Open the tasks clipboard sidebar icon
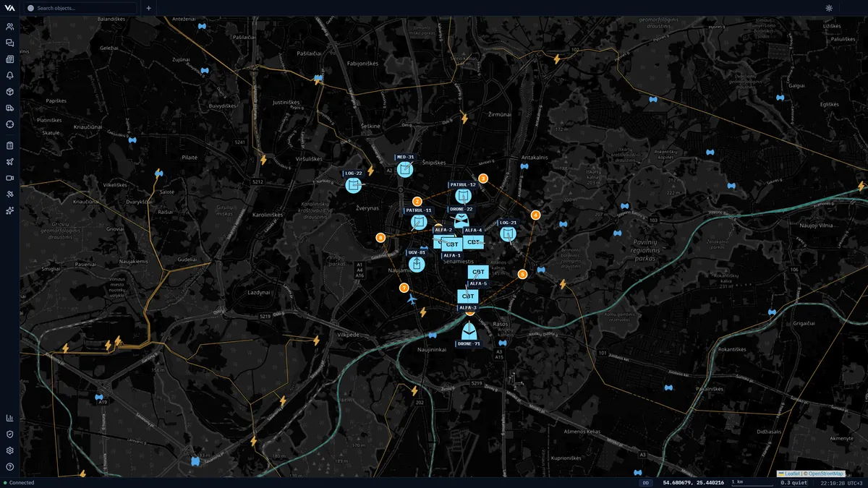Image resolution: width=868 pixels, height=488 pixels. (x=10, y=145)
